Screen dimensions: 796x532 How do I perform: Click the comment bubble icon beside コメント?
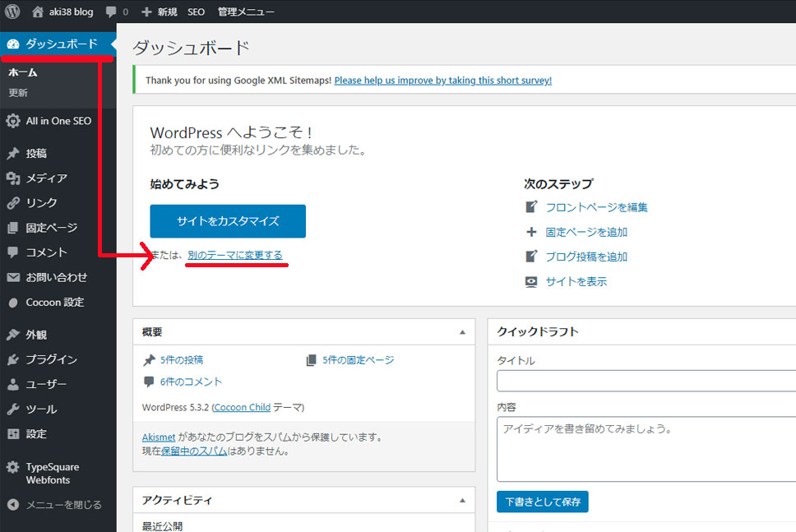point(13,252)
